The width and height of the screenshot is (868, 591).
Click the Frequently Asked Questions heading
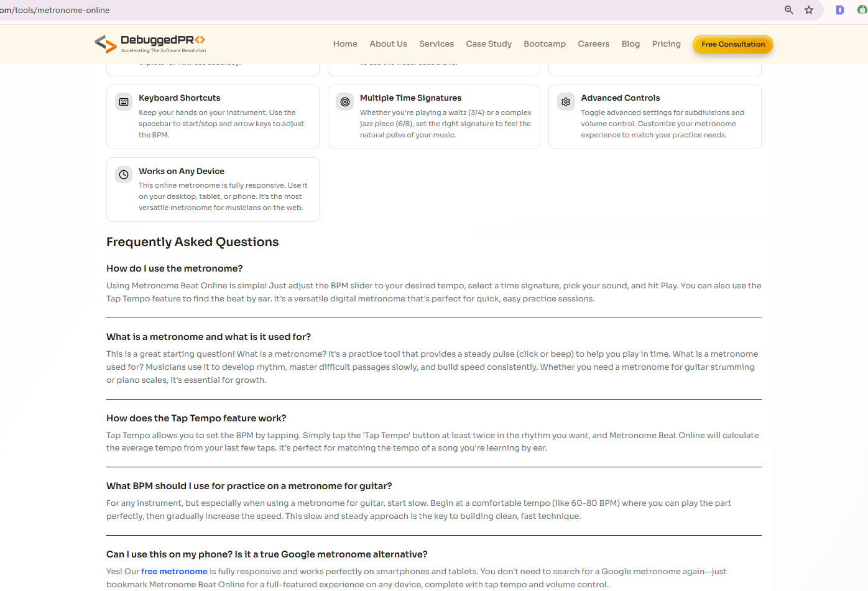coord(193,242)
